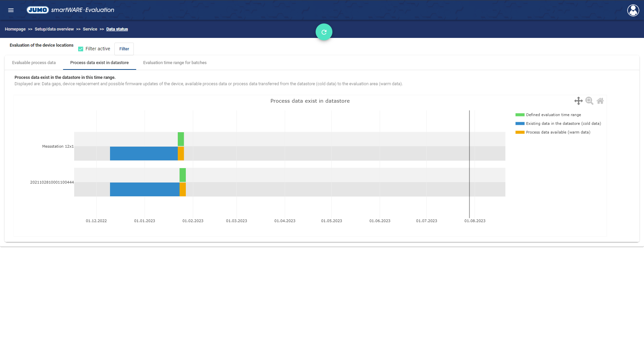Open the hamburger navigation menu
Viewport: 644px width, 353px height.
pos(11,10)
